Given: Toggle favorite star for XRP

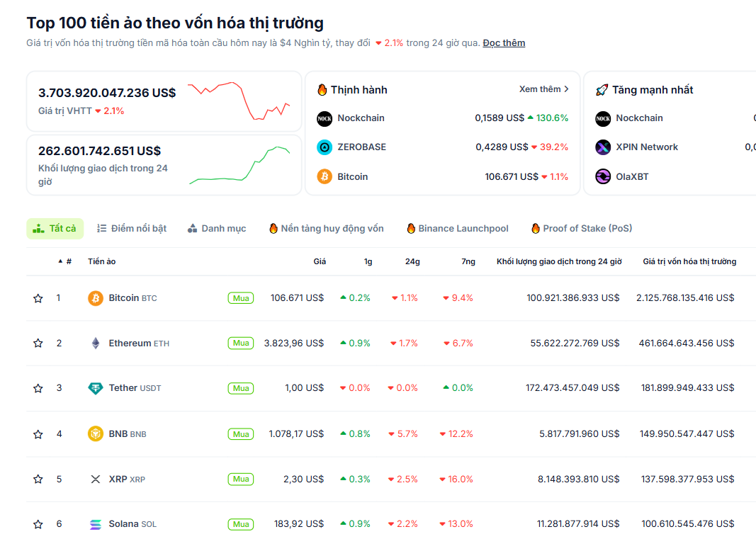Looking at the screenshot, I should click(38, 480).
